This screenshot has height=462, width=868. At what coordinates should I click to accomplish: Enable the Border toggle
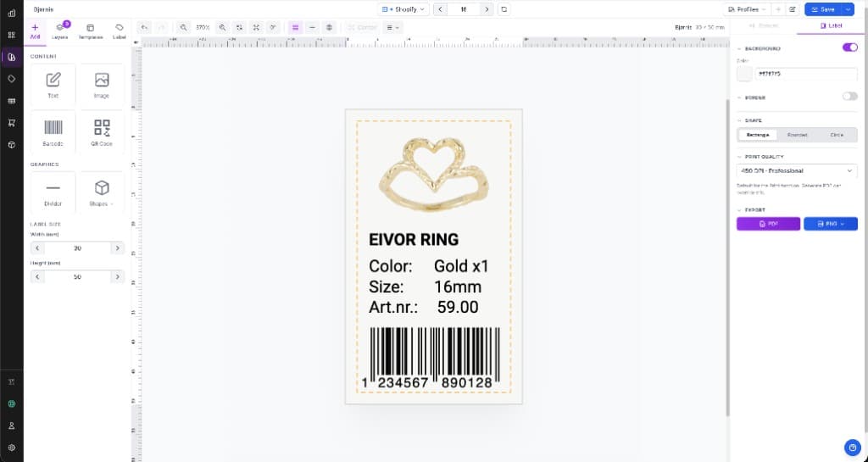[849, 97]
